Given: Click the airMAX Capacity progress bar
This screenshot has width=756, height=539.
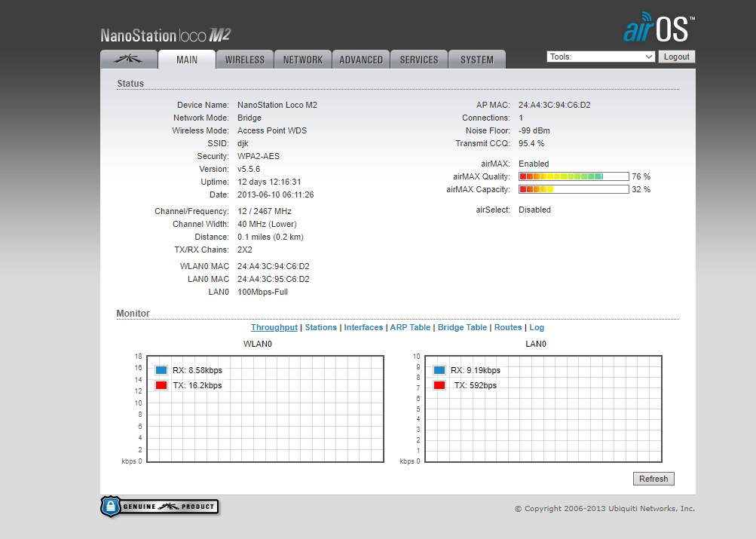Looking at the screenshot, I should coord(574,189).
